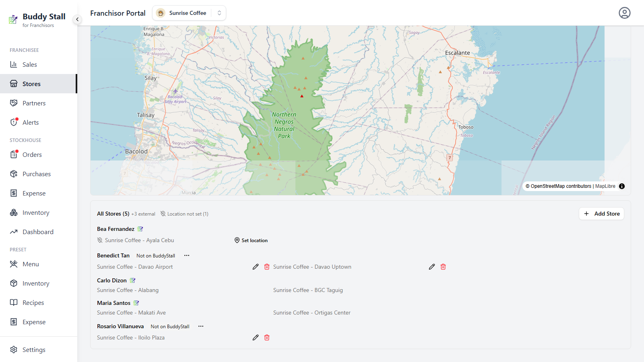Open the Dashboard page

(39, 232)
